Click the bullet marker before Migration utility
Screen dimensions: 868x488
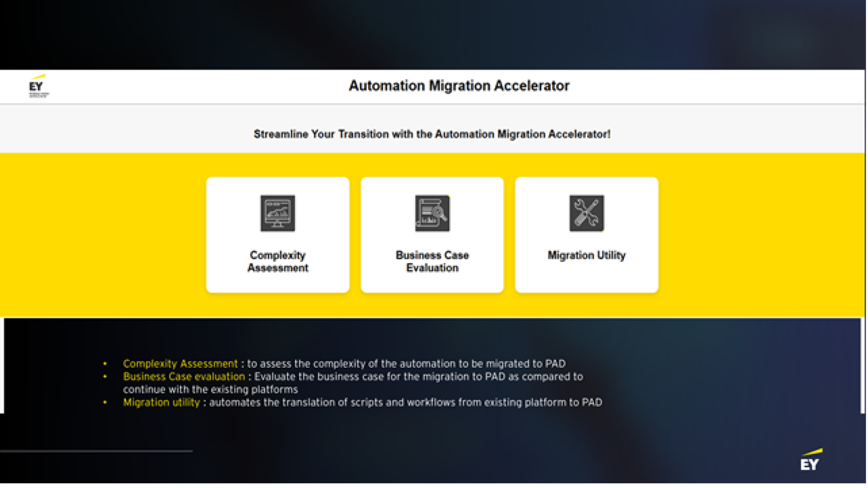pos(105,403)
